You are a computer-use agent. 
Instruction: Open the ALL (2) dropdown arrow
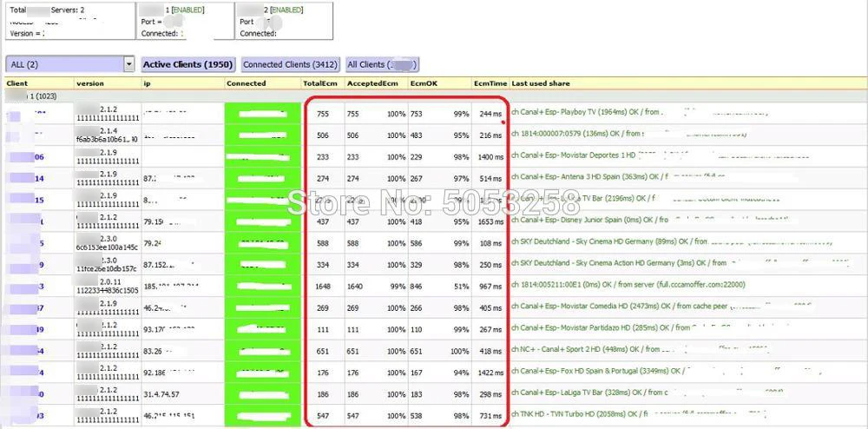coord(129,64)
